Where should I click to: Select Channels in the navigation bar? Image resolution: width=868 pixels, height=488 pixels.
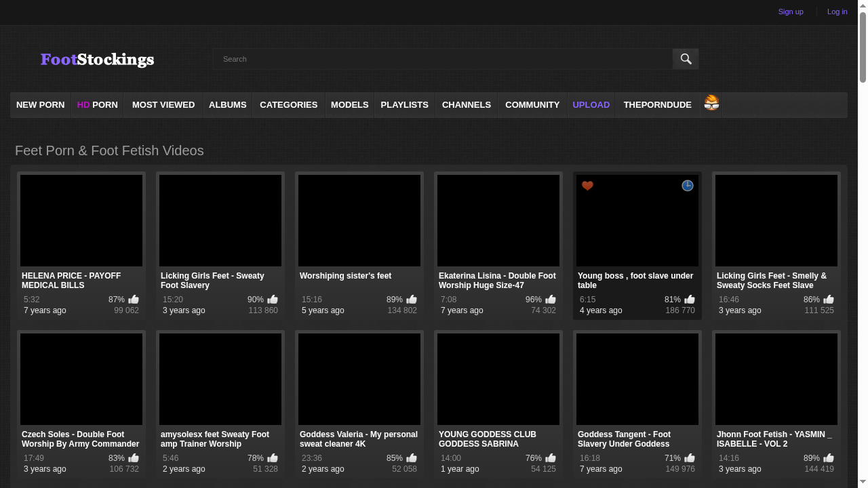(467, 105)
